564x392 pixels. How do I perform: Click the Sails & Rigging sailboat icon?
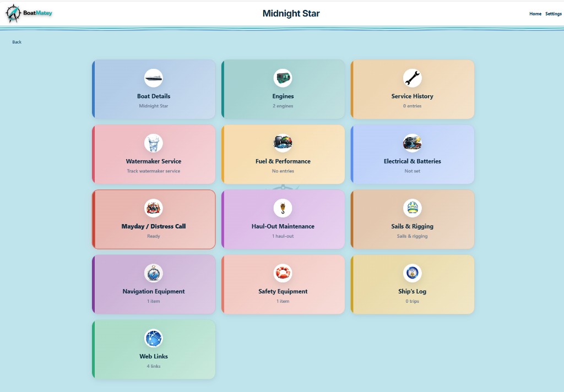pos(412,208)
